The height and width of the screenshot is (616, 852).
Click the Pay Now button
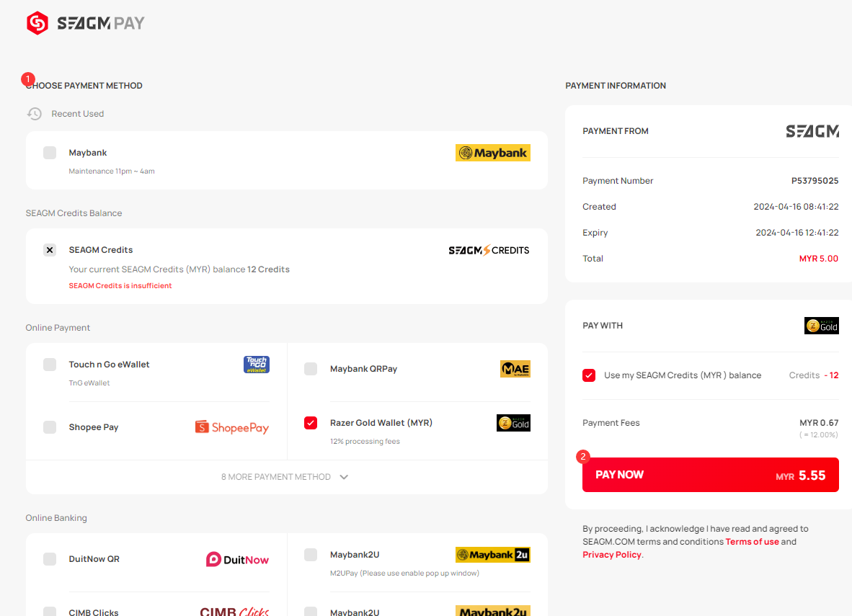710,475
